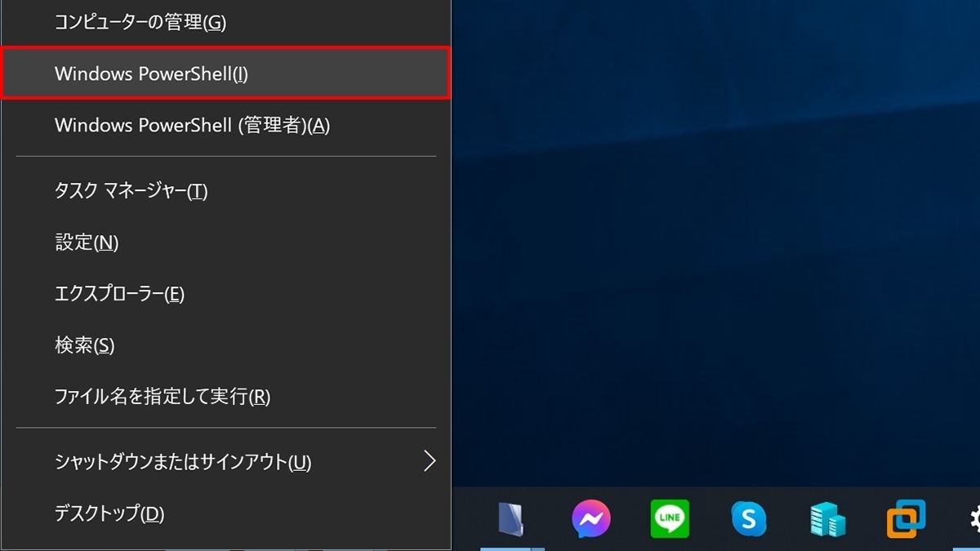Open タスク マネージャー(T)
Screen dimensions: 980x551
point(226,191)
